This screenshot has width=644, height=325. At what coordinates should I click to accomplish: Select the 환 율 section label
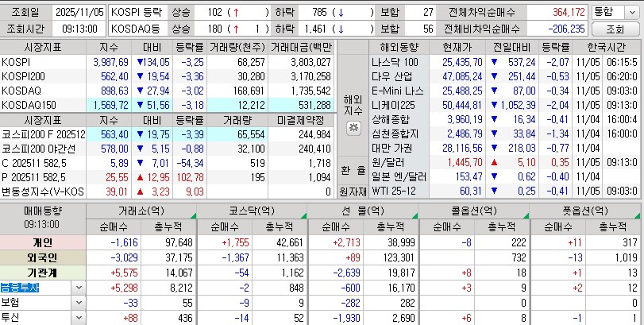pos(353,170)
